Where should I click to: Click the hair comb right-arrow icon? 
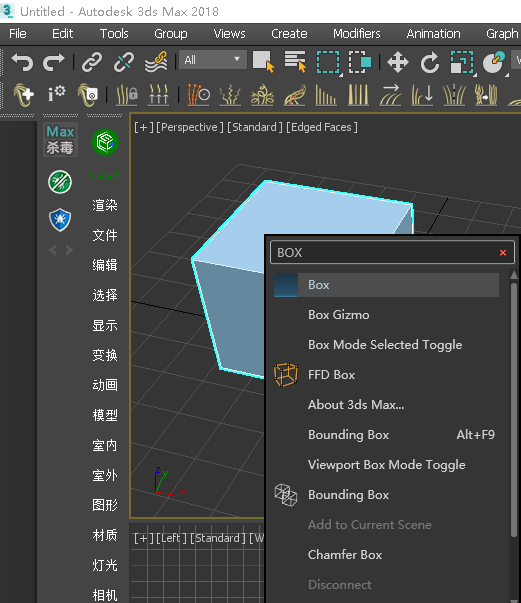(x=390, y=95)
